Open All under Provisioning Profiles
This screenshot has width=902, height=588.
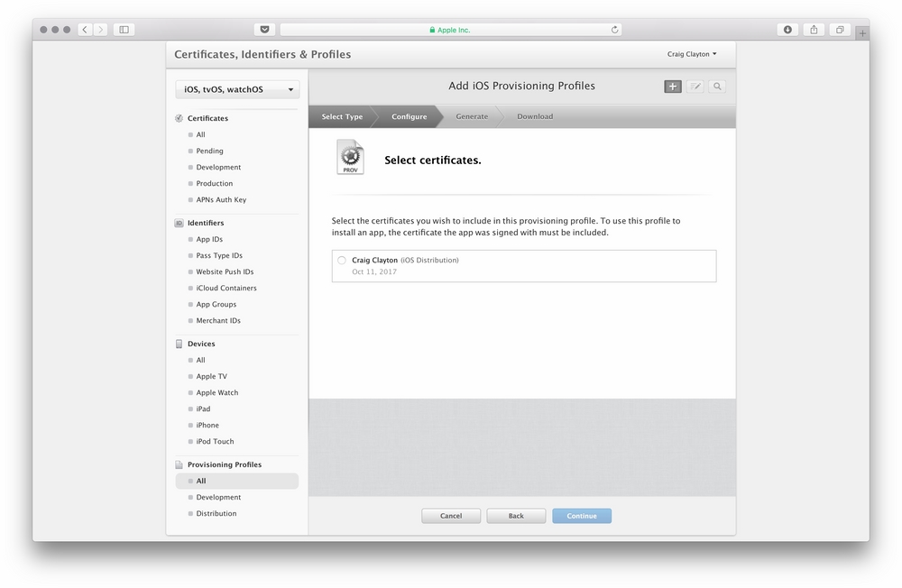click(237, 481)
